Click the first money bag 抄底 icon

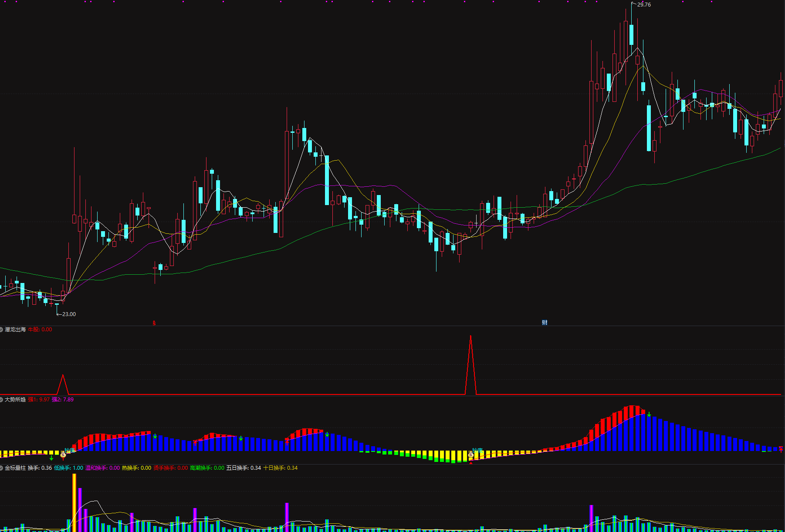pos(63,455)
